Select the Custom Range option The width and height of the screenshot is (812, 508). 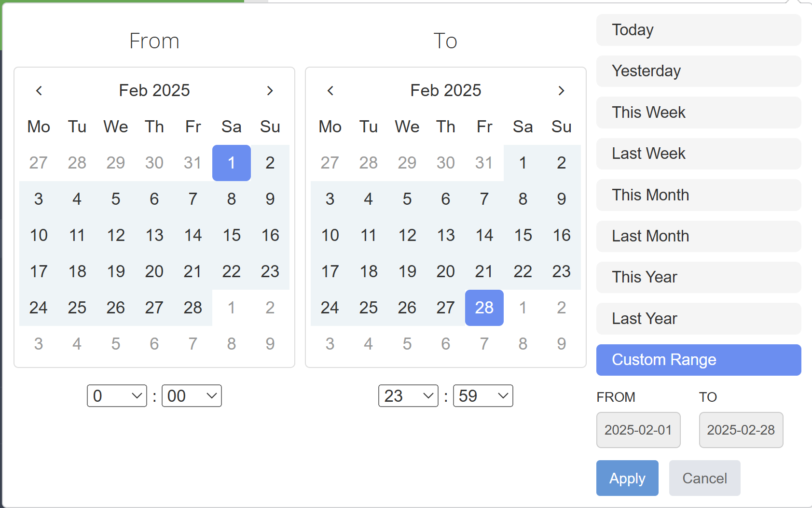coord(699,360)
